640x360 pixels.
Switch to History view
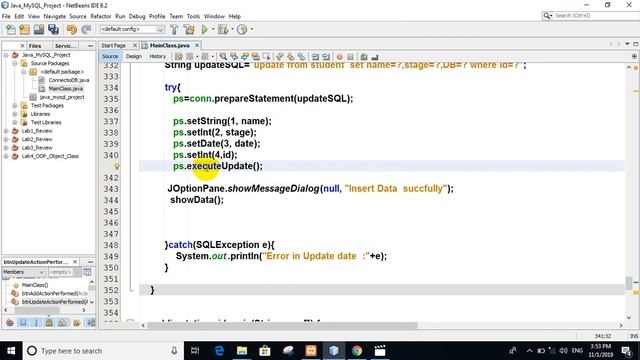click(x=158, y=56)
